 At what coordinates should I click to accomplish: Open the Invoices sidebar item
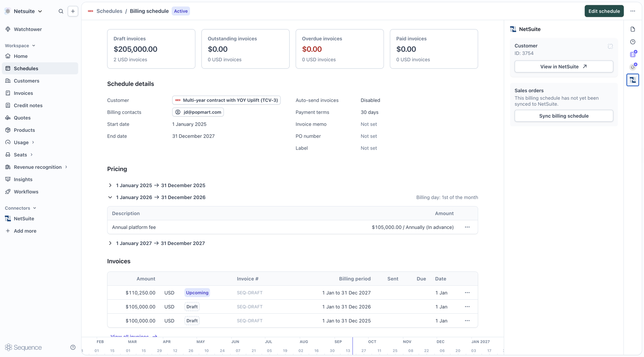click(x=23, y=93)
